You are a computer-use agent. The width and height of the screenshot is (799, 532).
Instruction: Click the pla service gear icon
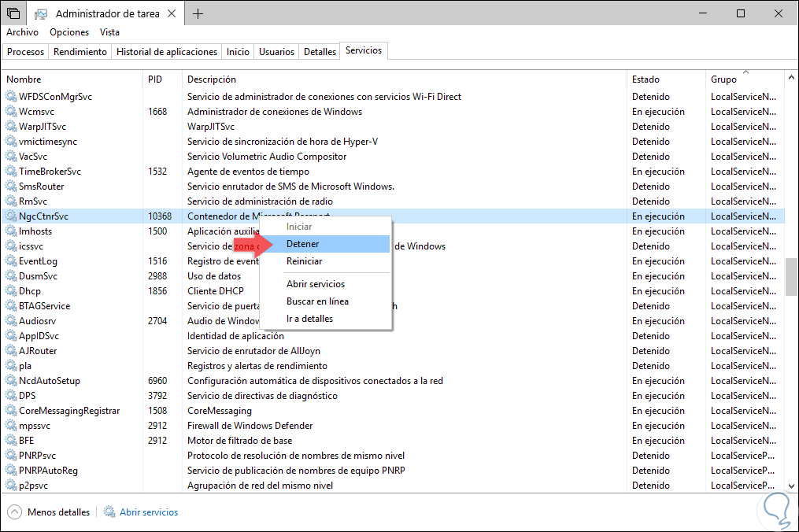coord(11,365)
